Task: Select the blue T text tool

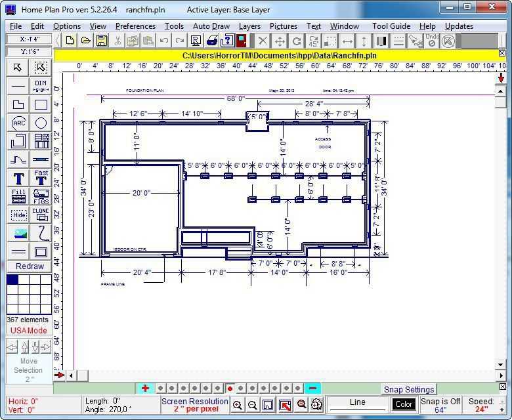Action: 18,178
